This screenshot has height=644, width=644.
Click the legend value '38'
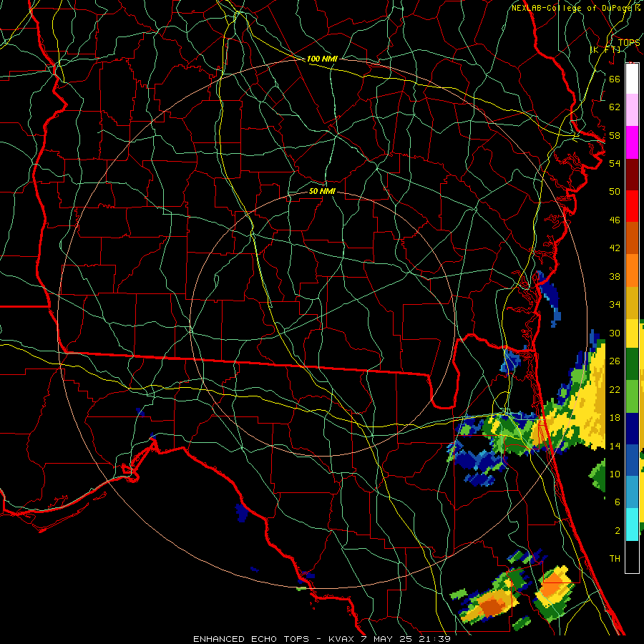pyautogui.click(x=615, y=276)
